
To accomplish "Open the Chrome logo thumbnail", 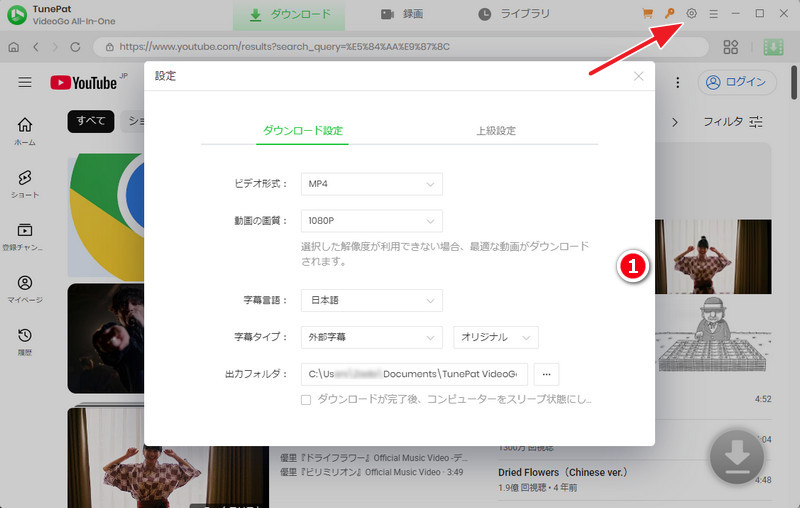I will coord(106,215).
